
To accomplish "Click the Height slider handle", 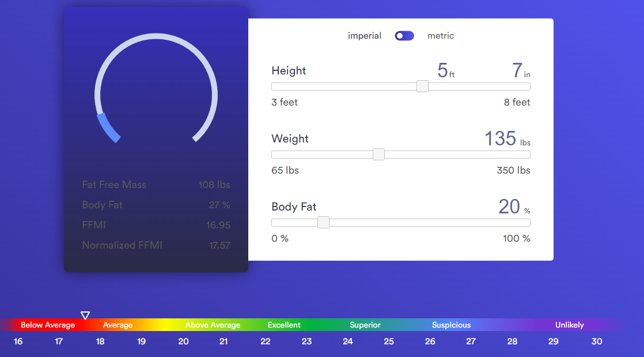I will (422, 87).
